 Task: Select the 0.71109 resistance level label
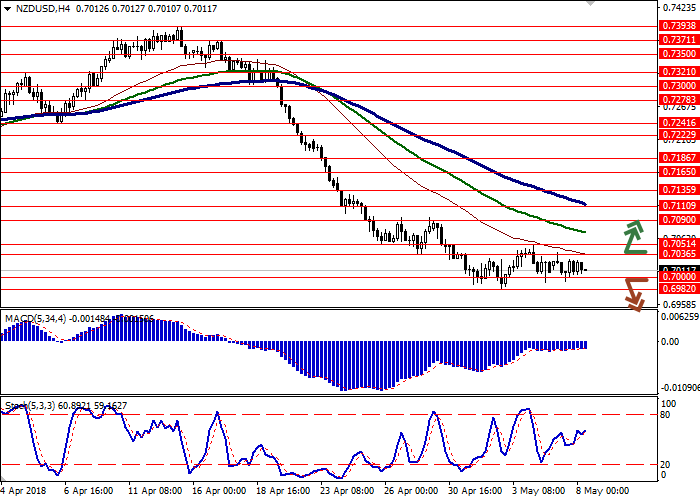pyautogui.click(x=677, y=204)
